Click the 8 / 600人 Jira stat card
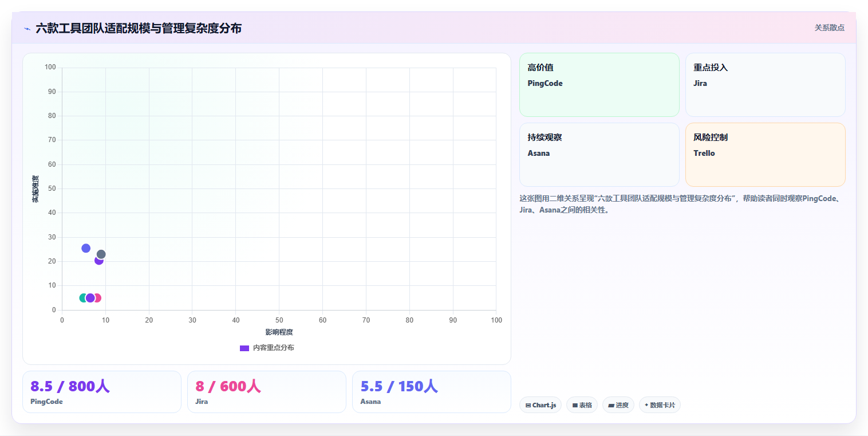868x436 pixels. 267,392
